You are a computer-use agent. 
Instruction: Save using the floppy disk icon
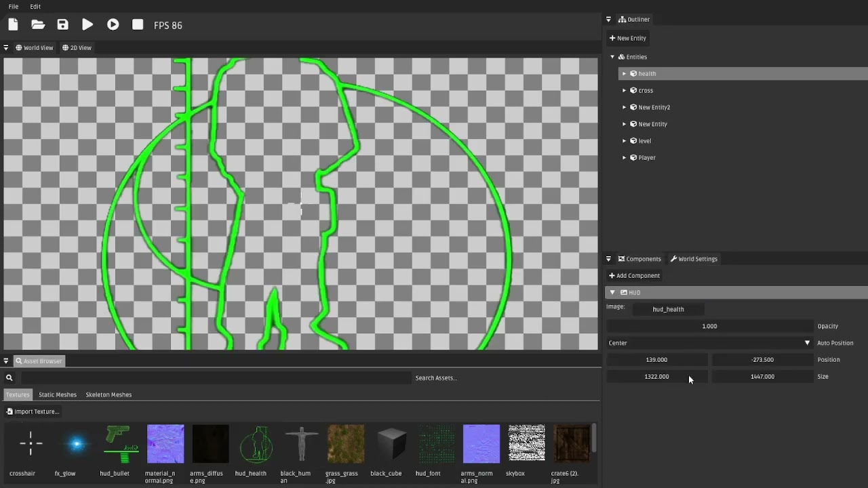pos(62,25)
